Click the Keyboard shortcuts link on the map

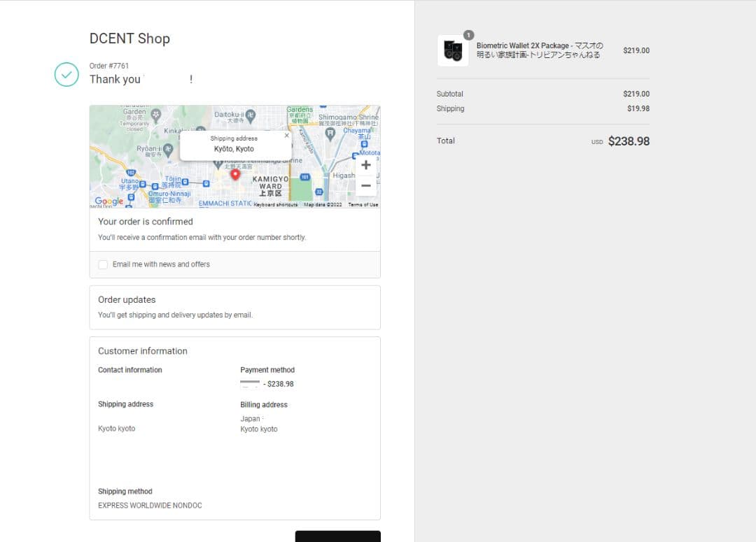(x=274, y=204)
